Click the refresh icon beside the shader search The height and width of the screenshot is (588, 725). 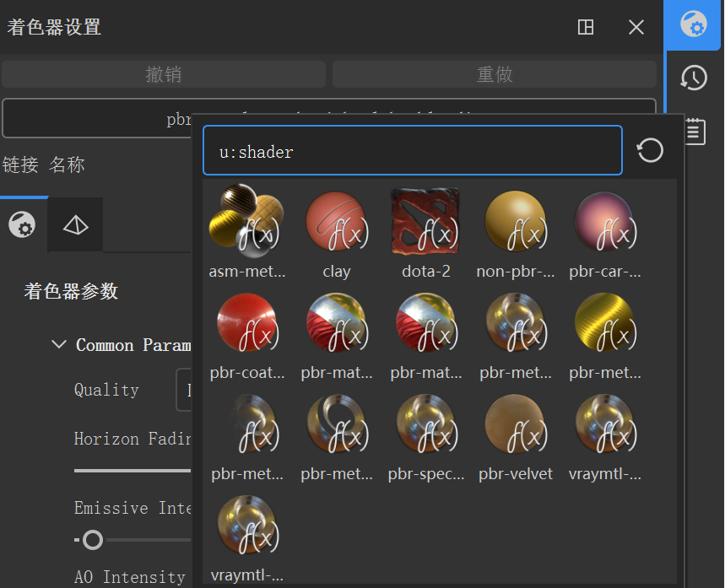(650, 149)
